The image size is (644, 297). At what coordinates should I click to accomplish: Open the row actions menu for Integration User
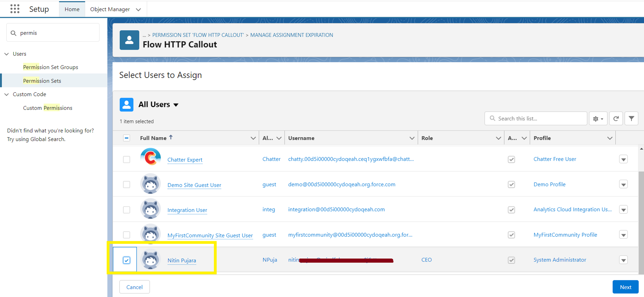coord(623,209)
